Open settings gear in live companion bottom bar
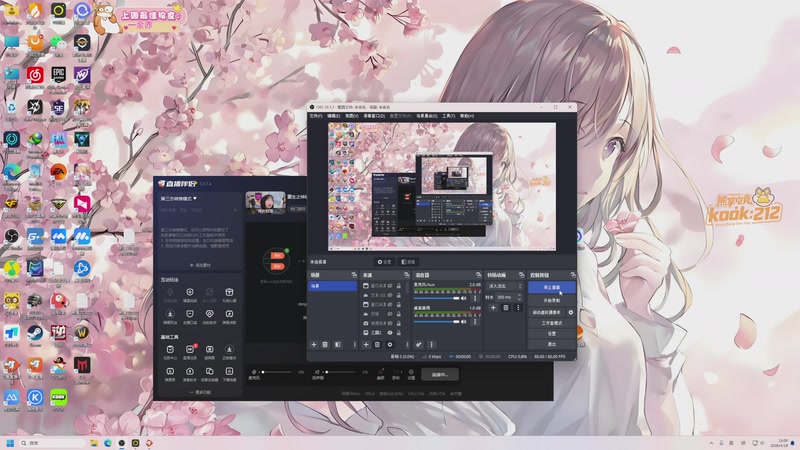 (x=411, y=374)
